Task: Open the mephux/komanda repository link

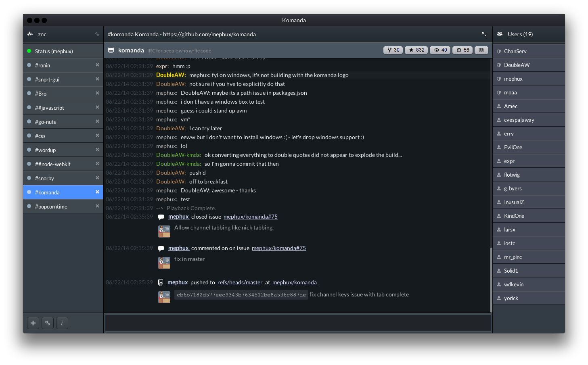Action: tap(295, 282)
